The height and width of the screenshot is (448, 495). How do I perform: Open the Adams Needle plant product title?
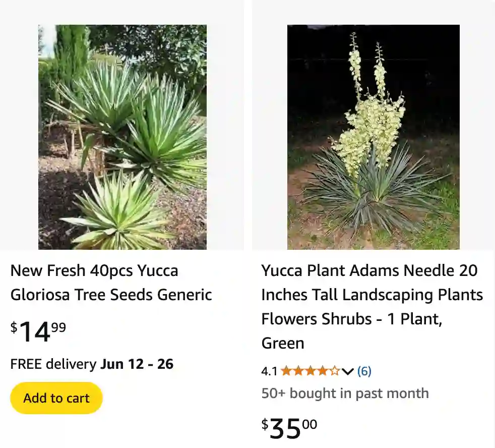pos(372,307)
